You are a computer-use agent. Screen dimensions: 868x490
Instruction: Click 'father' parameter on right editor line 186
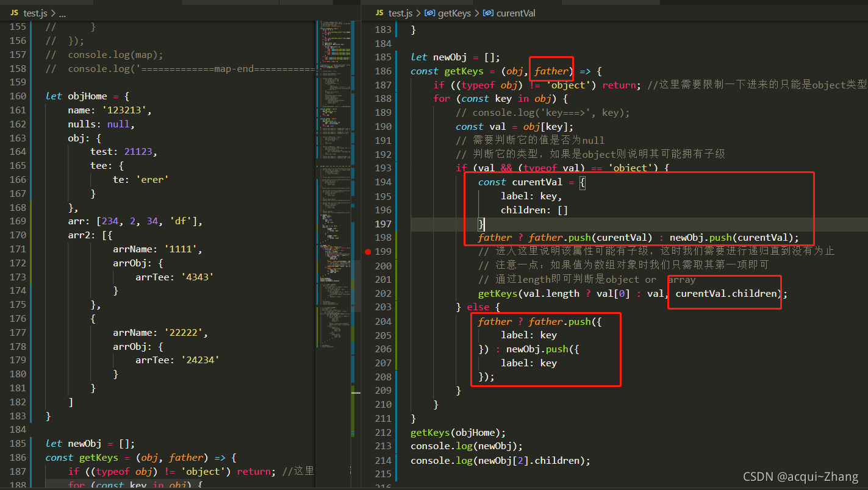coord(551,71)
